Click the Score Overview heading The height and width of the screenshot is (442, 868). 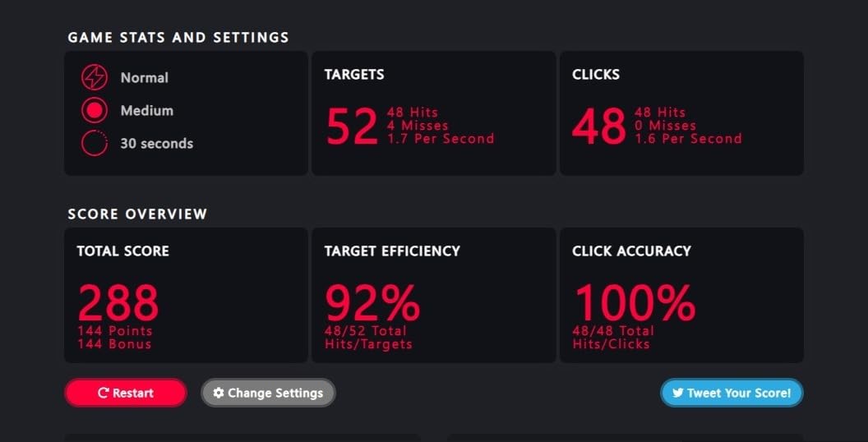137,214
